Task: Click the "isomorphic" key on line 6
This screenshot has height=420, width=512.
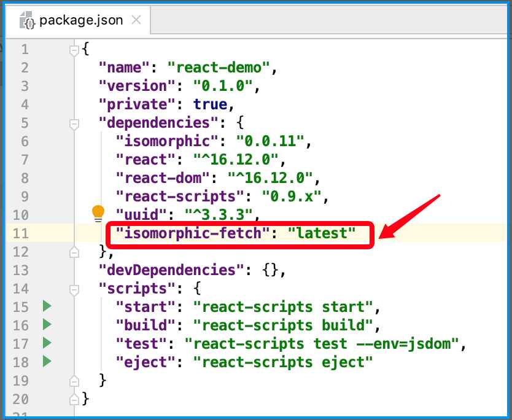Action: (x=167, y=141)
